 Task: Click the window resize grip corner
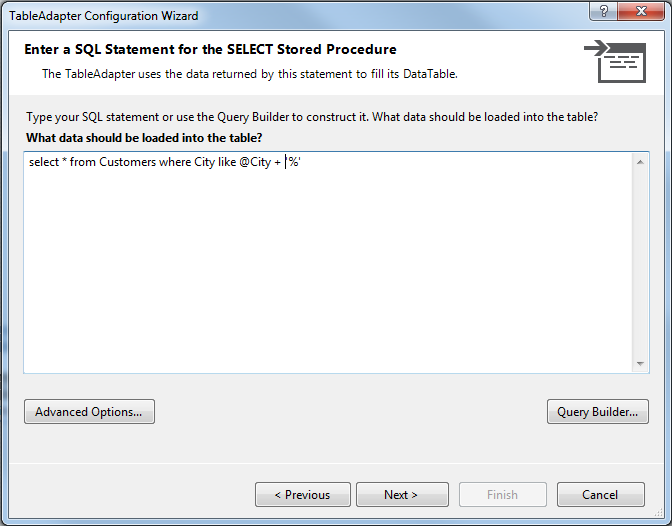pos(659,513)
